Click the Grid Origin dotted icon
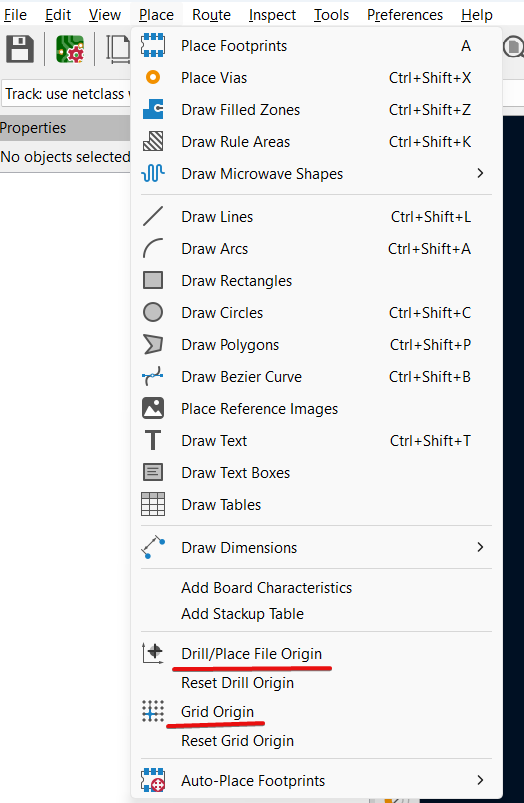 (153, 711)
